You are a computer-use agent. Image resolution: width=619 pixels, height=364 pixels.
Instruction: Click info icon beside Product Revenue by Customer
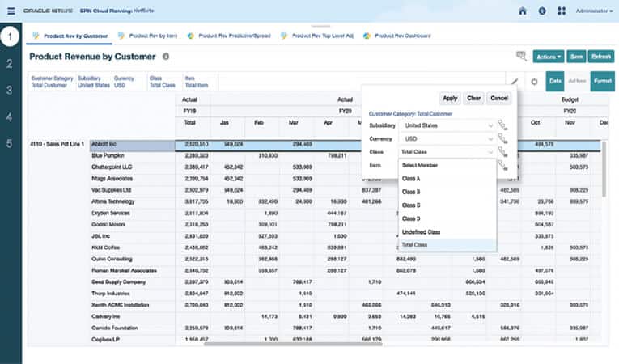(x=166, y=57)
